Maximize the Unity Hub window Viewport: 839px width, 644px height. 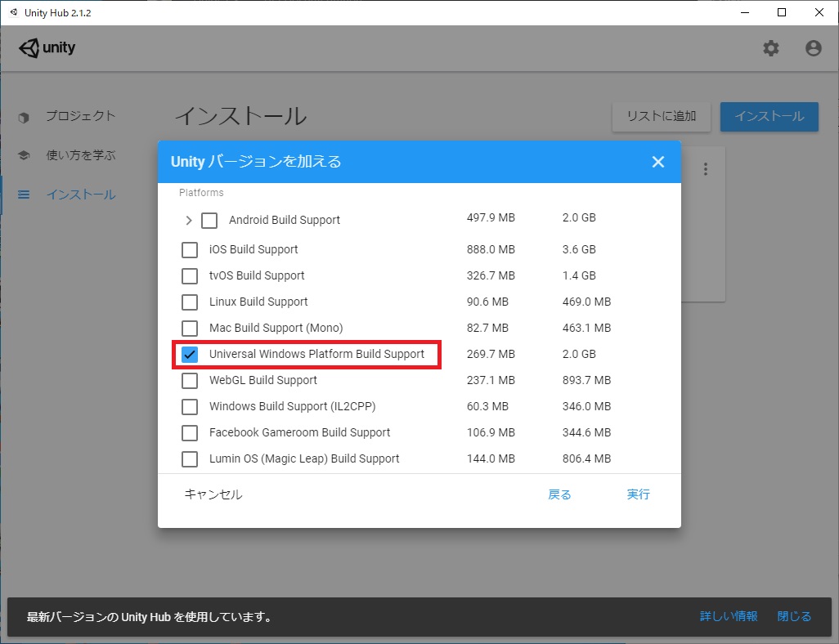[x=782, y=12]
